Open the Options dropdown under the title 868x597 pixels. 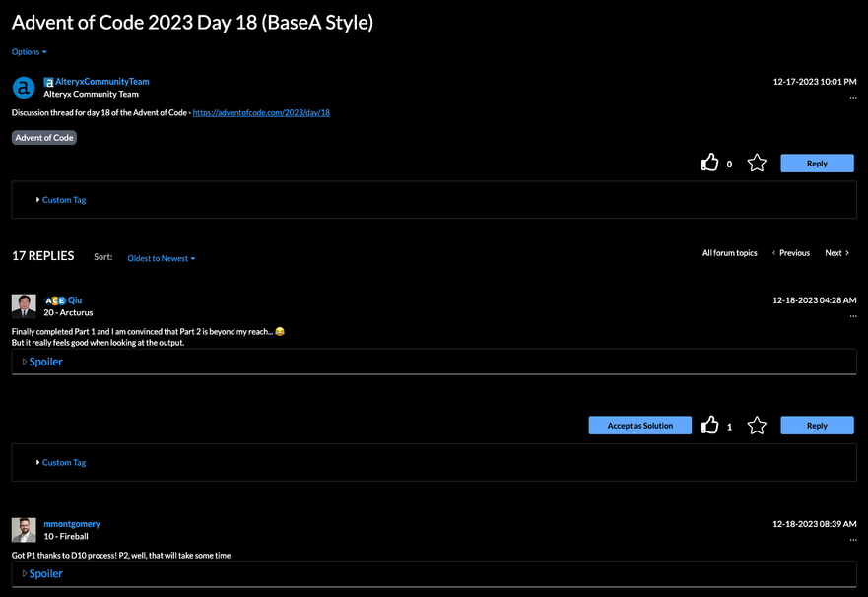coord(29,52)
